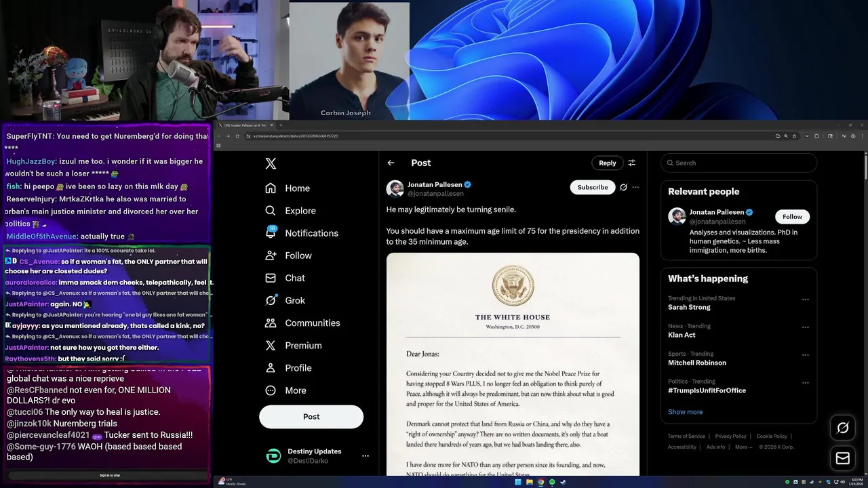Click the white Post button
This screenshot has width=868, height=488.
(311, 417)
